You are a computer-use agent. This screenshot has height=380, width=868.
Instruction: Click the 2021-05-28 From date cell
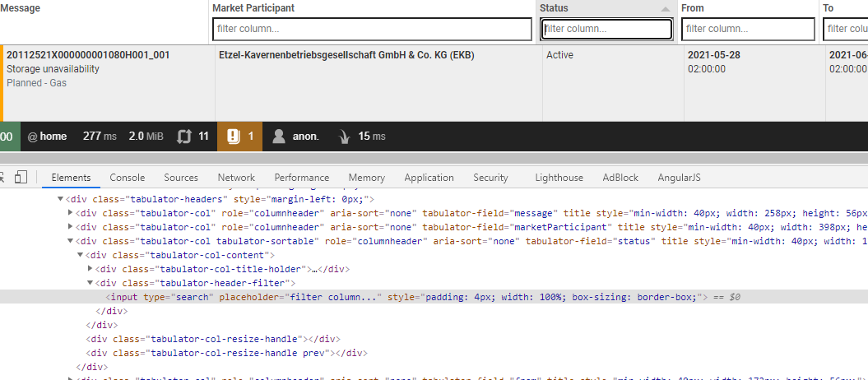[714, 55]
